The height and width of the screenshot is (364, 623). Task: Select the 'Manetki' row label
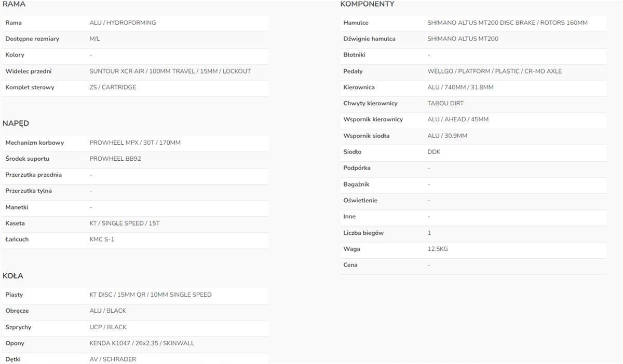click(17, 207)
